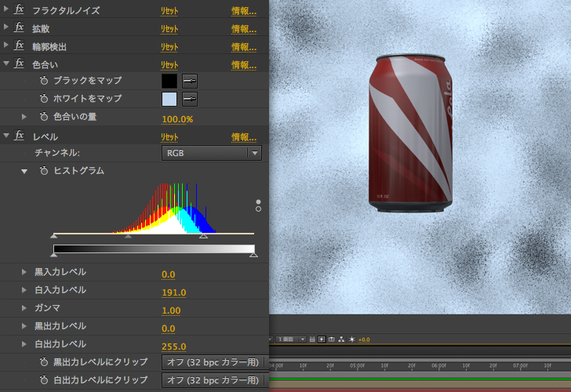
Task: Click the stopwatch next to ホワイトをマップ
Action: pos(44,99)
